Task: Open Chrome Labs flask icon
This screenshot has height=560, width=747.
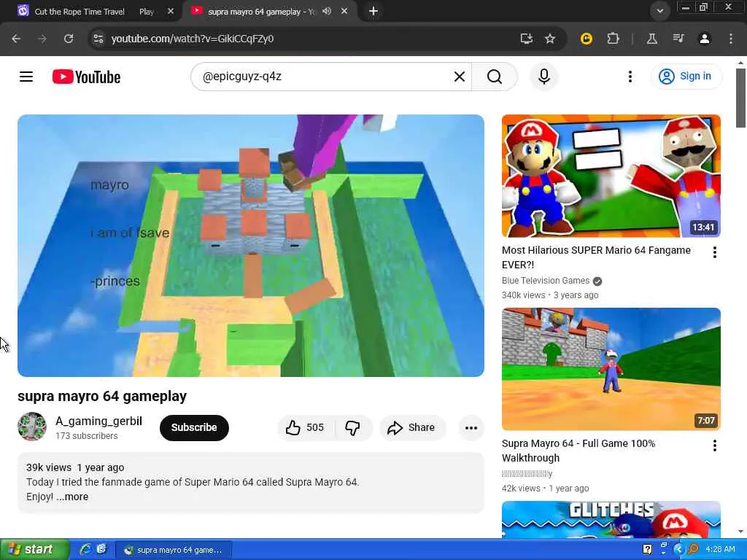Action: coord(652,39)
